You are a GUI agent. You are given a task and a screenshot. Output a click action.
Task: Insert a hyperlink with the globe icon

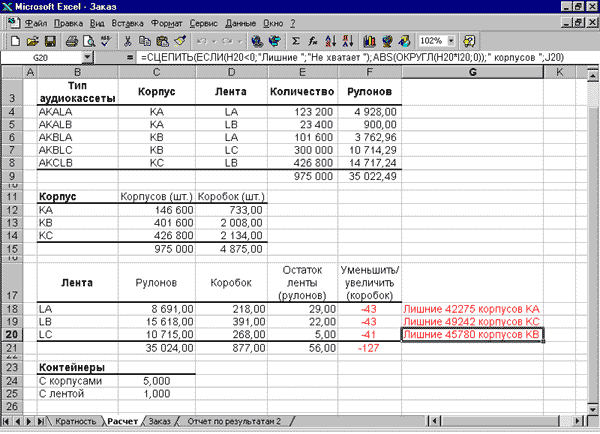click(x=258, y=41)
